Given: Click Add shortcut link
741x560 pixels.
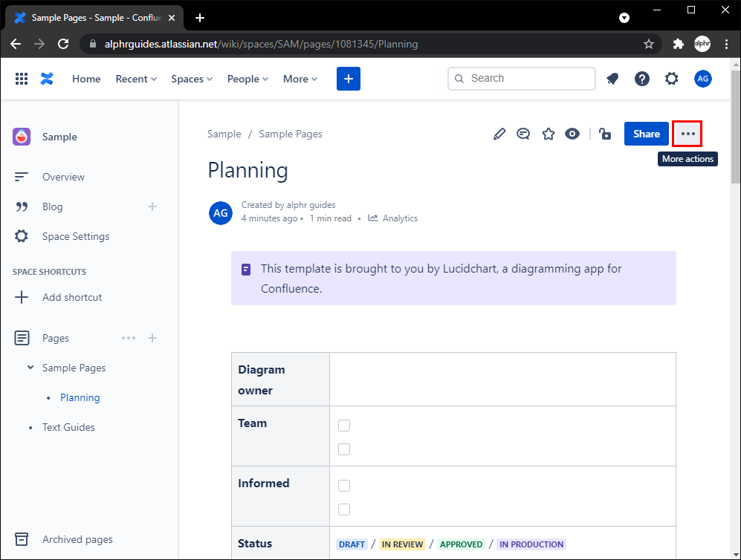Looking at the screenshot, I should [72, 298].
